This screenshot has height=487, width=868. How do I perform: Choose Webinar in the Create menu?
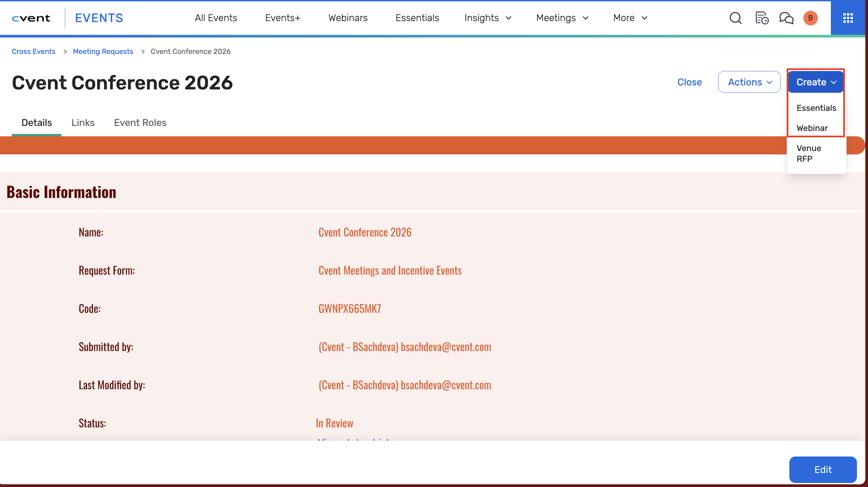[812, 128]
